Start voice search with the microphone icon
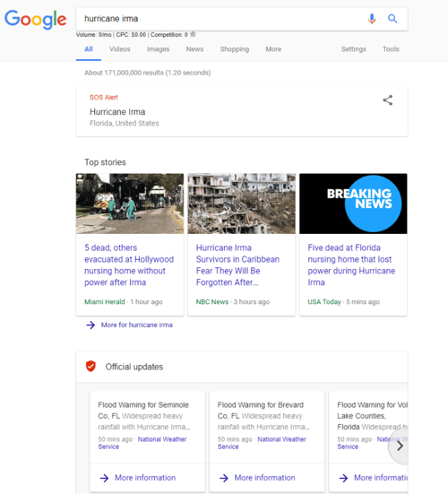The image size is (448, 494). point(372,19)
